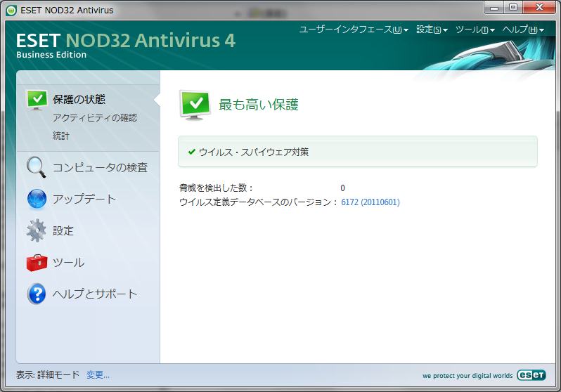The height and width of the screenshot is (392, 561).
Task: Click the Business Edition subtitle
Action: coord(51,55)
